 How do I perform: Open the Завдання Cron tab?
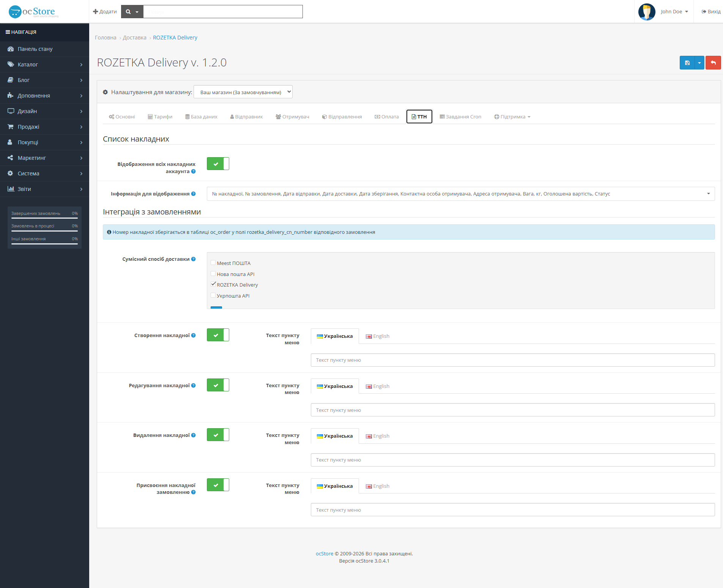460,117
